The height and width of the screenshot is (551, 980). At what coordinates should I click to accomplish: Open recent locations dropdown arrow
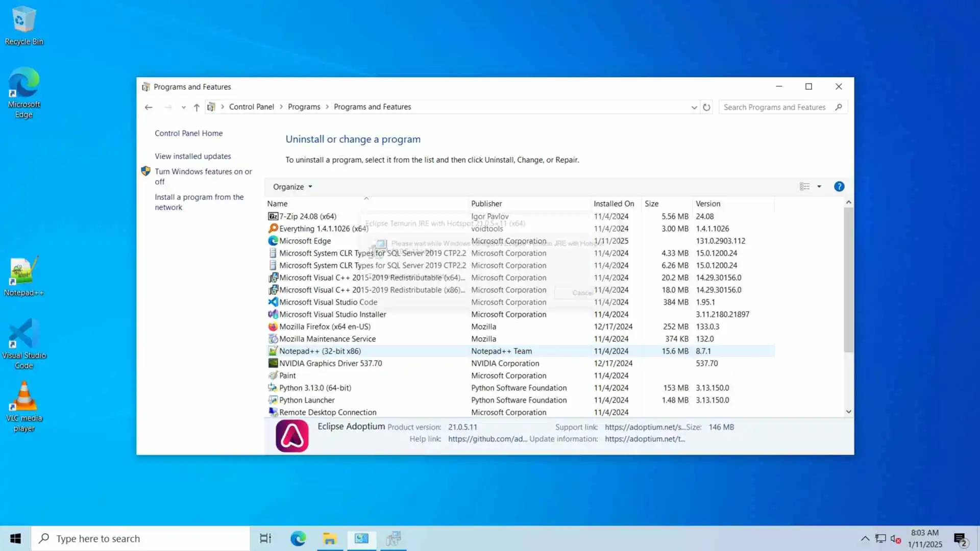183,107
